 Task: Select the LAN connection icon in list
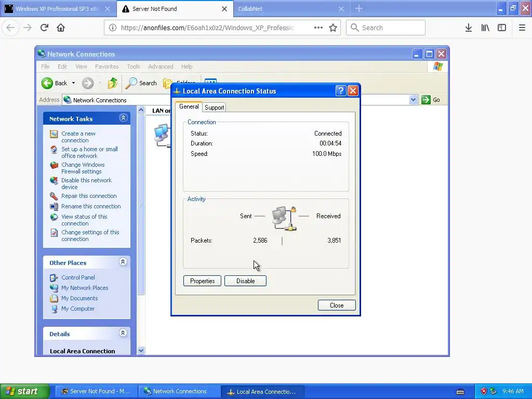[162, 135]
